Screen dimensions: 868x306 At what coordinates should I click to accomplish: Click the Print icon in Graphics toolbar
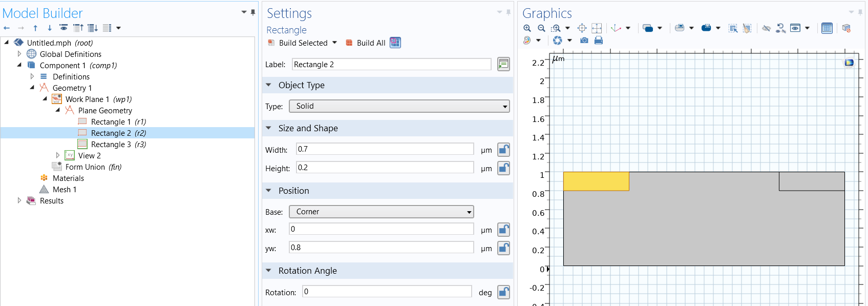(598, 40)
